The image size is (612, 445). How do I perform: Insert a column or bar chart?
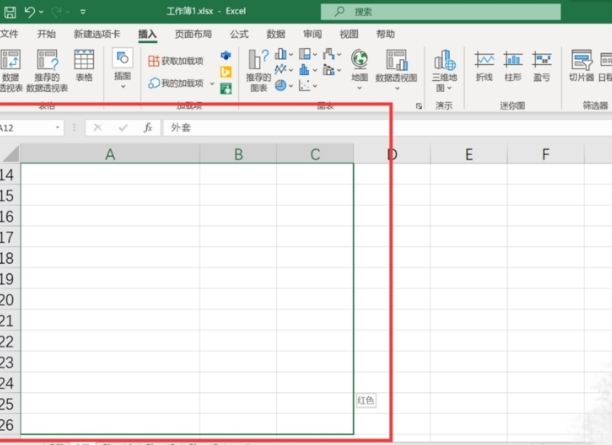(x=284, y=54)
